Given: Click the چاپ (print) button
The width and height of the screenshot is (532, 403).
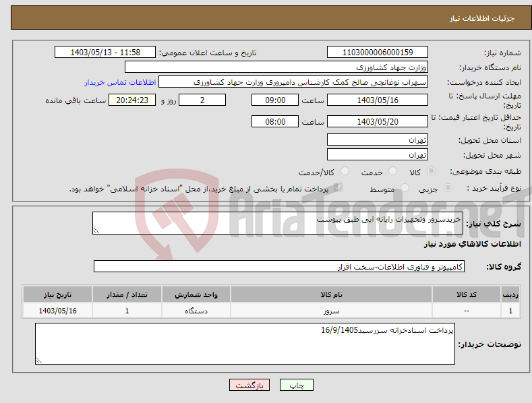Looking at the screenshot, I should pyautogui.click(x=296, y=385).
